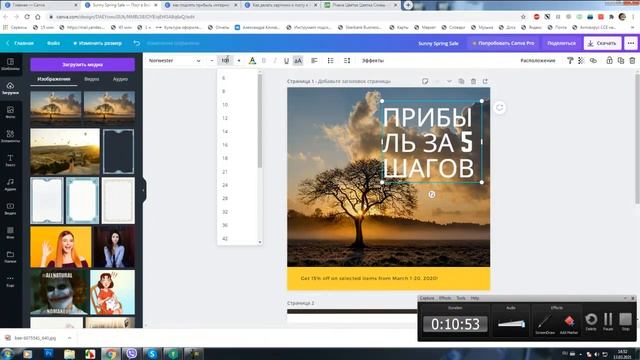
Task: Open the Folders panel in the sidebar
Action: [x=10, y=256]
